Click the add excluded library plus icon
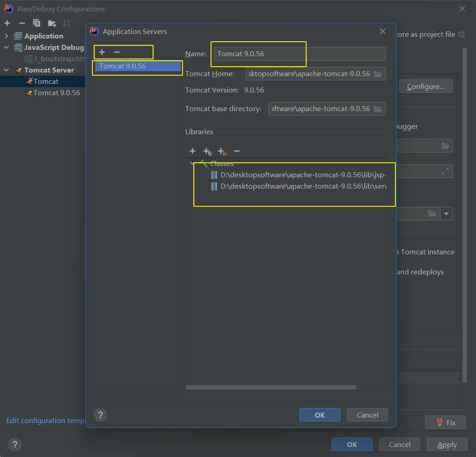 pyautogui.click(x=222, y=151)
